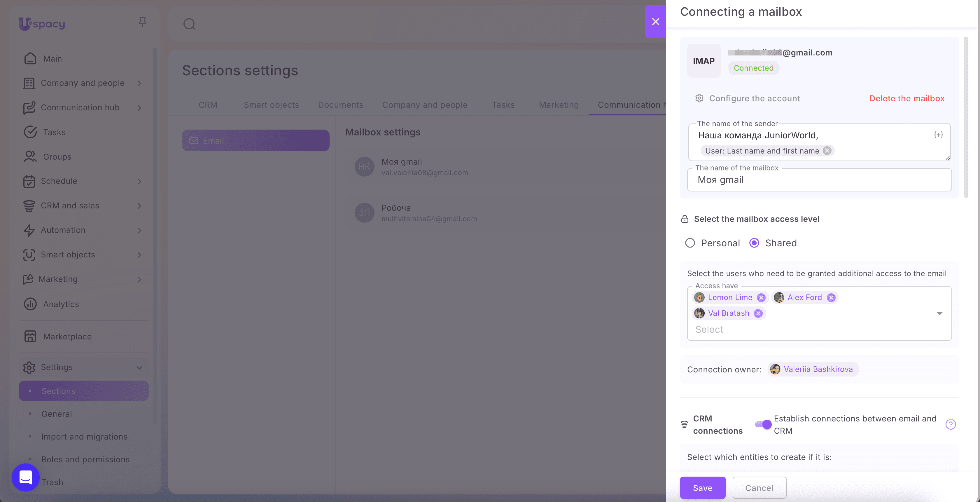
Task: Switch to Company and people tab
Action: coord(425,105)
